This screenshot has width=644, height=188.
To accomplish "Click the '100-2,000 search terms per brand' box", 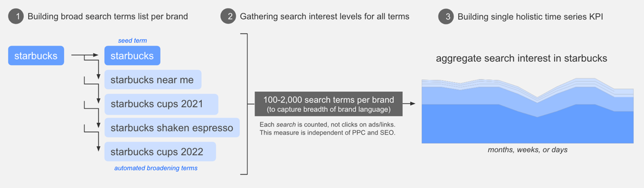I will coord(329,104).
